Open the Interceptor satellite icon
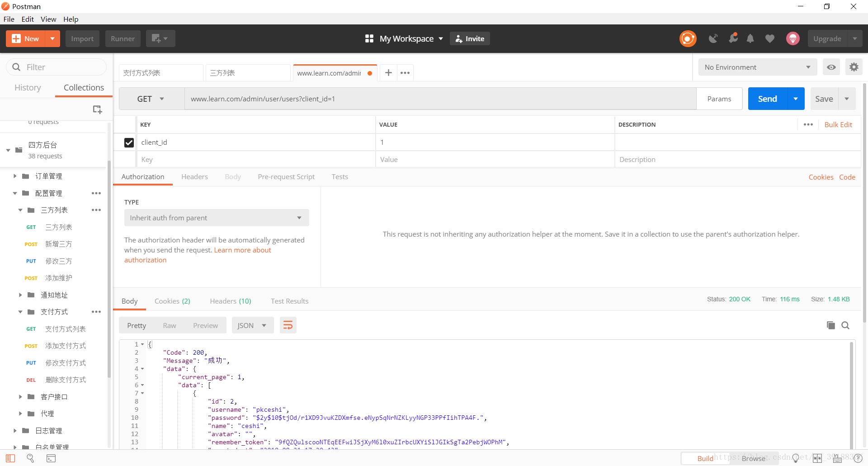868x466 pixels. point(713,38)
